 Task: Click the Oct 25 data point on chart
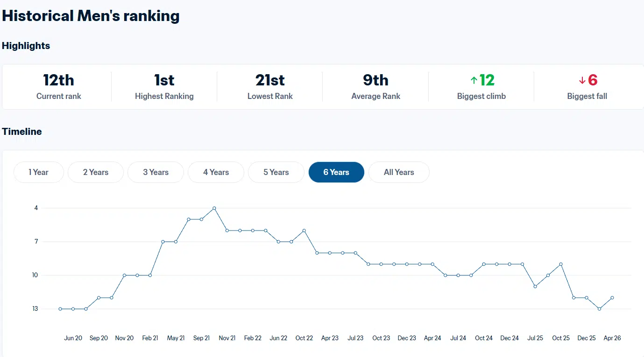click(561, 264)
